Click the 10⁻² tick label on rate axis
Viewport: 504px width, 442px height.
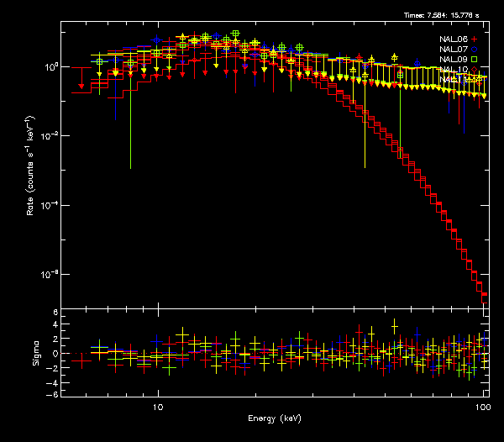click(x=50, y=136)
